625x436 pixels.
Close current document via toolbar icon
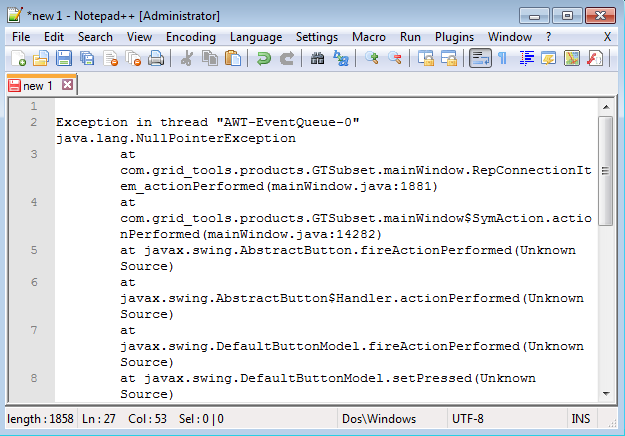110,59
